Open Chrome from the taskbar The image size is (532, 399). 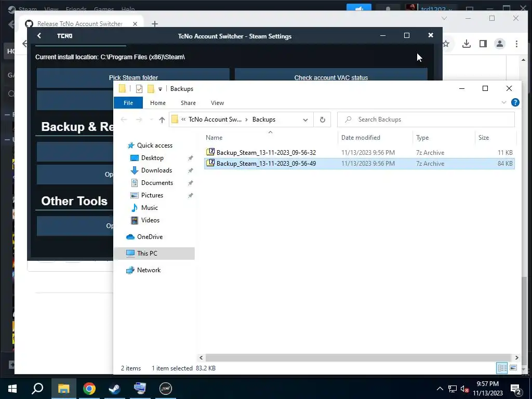tap(89, 389)
